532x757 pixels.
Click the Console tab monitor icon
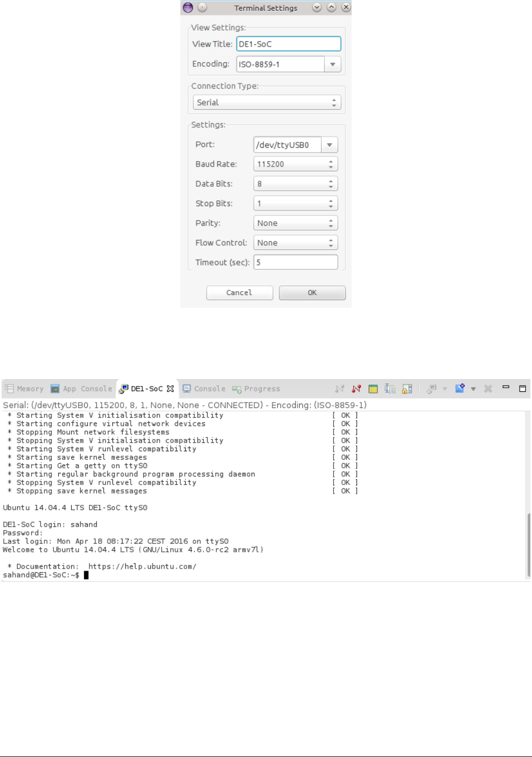click(187, 389)
